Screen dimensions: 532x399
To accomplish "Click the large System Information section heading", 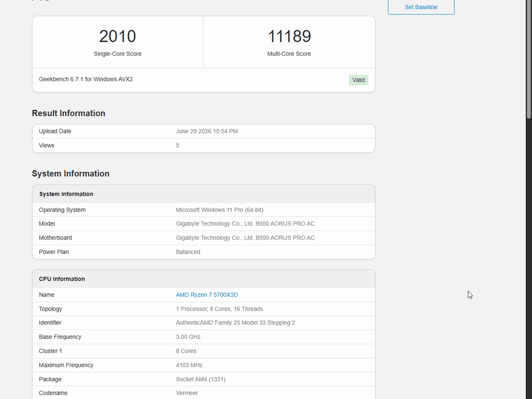I will 71,174.
